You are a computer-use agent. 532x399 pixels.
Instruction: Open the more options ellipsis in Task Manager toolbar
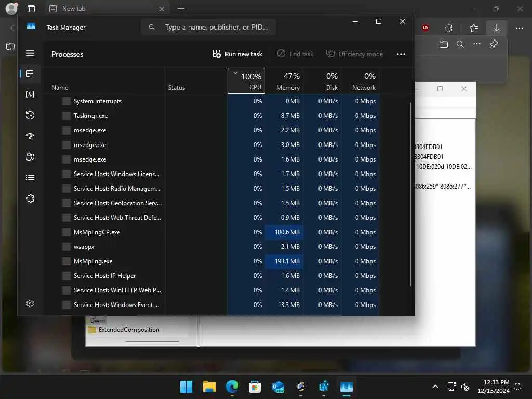pos(401,54)
